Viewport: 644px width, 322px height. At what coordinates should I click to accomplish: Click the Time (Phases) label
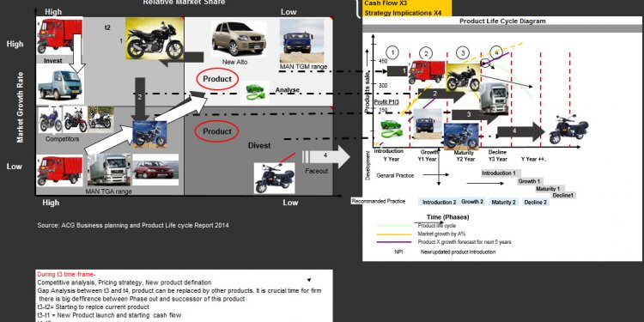coord(447,217)
